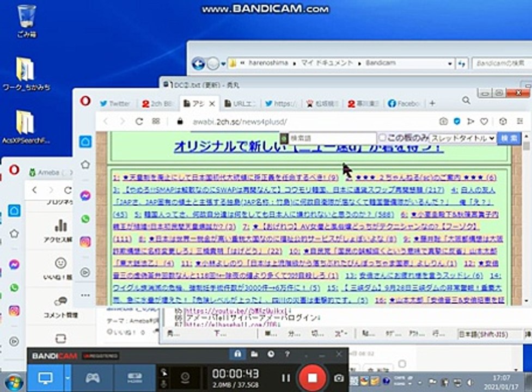Toggle Bandicam webcam overlay icon
The image size is (532, 392).
pos(185,378)
